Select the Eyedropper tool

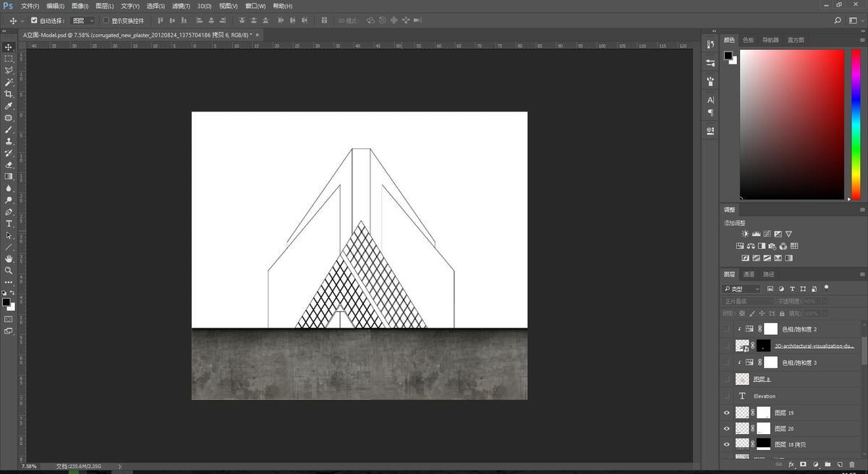pyautogui.click(x=9, y=106)
